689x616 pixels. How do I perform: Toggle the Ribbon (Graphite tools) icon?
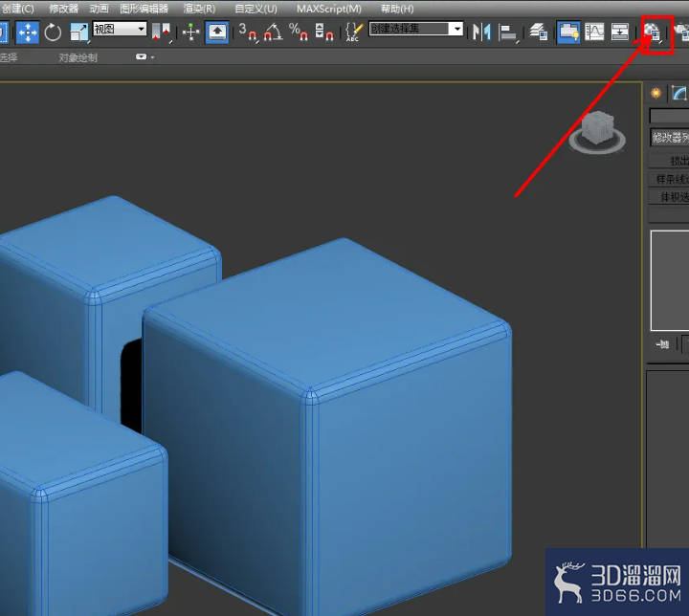pos(568,33)
